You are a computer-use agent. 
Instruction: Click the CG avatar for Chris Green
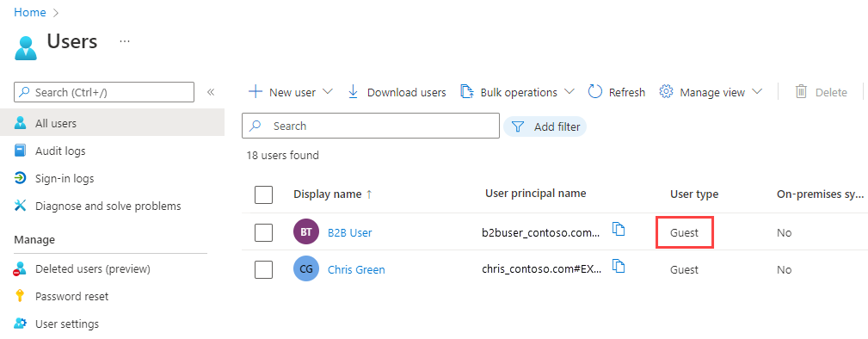point(306,269)
